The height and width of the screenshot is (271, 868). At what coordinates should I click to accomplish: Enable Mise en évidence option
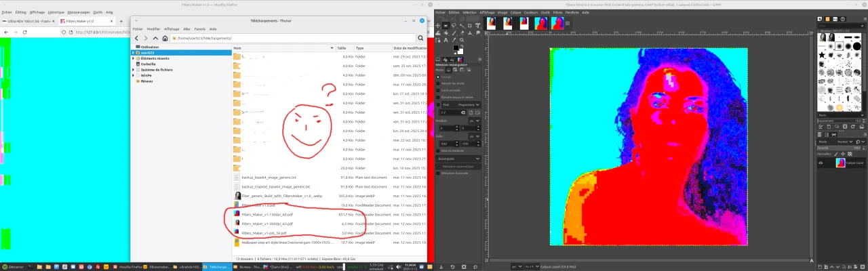pyautogui.click(x=437, y=150)
